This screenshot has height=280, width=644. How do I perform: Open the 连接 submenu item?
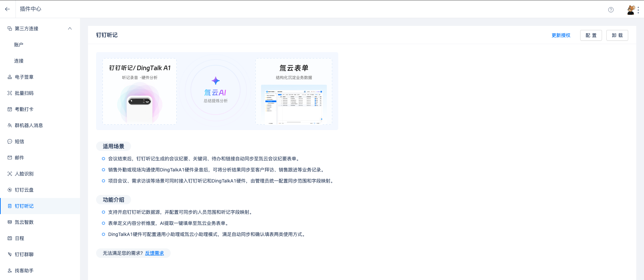[40, 61]
